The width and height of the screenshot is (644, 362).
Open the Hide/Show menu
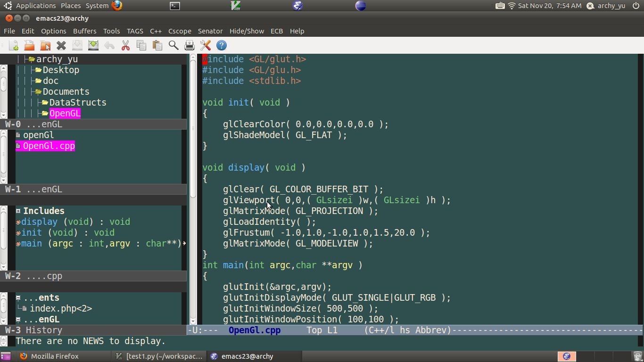pos(247,31)
